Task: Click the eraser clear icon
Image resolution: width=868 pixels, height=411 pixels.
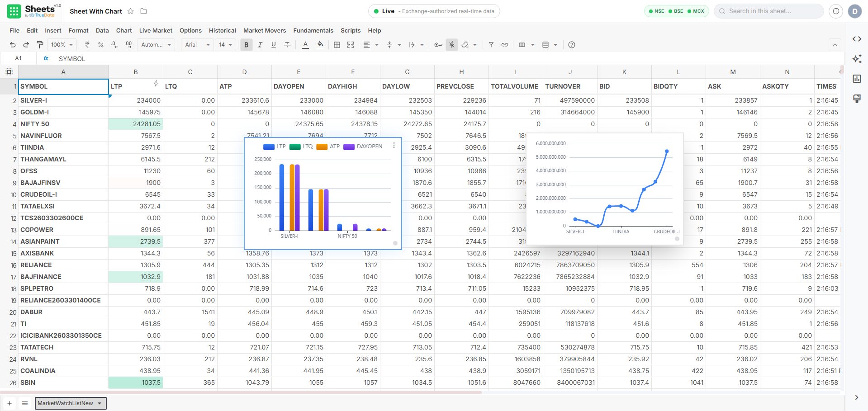Action: point(465,45)
